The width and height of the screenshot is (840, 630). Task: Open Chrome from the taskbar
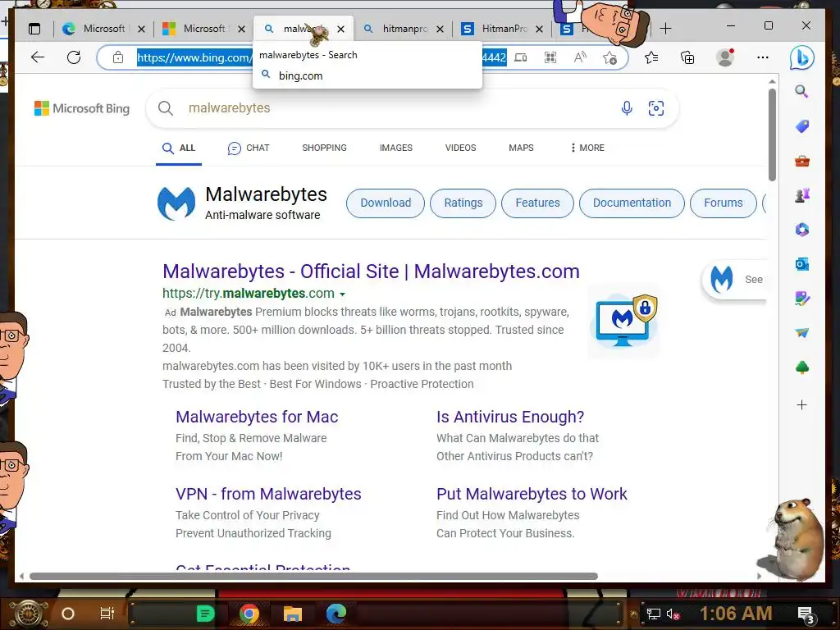tap(249, 614)
